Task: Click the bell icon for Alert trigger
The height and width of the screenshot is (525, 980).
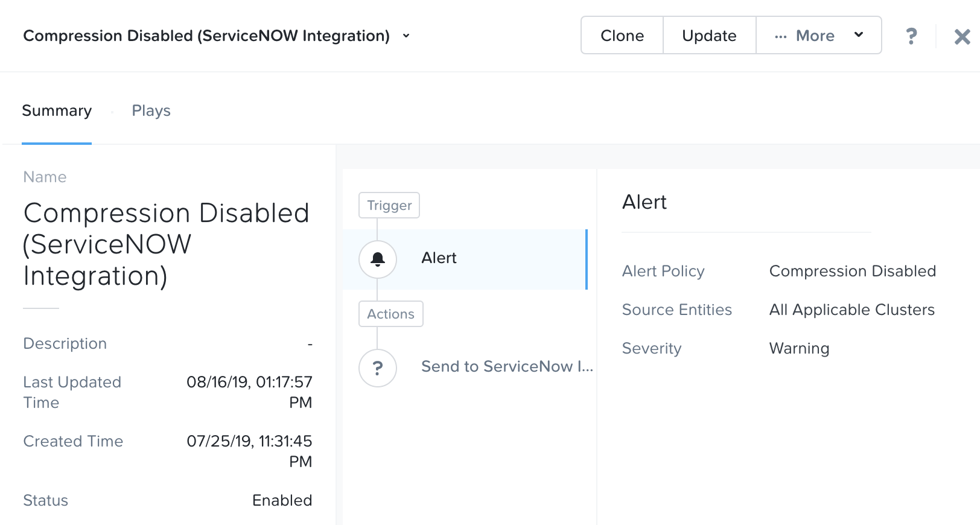Action: pos(378,259)
